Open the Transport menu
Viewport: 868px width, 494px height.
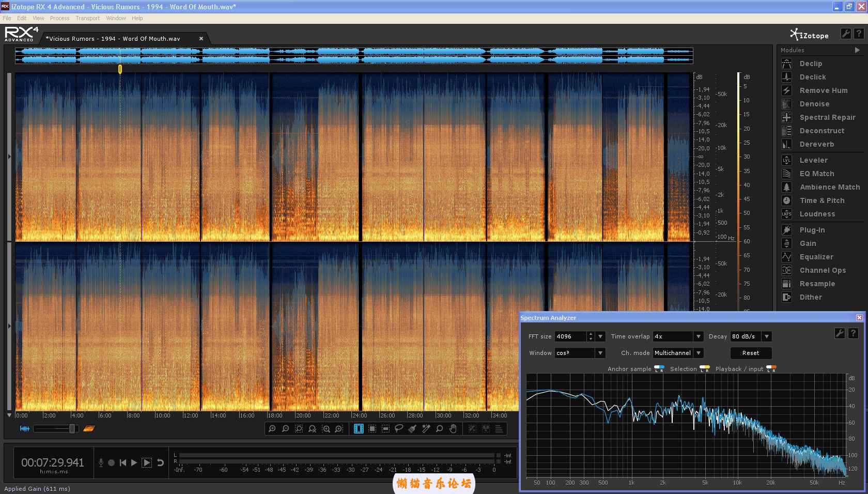click(x=88, y=18)
